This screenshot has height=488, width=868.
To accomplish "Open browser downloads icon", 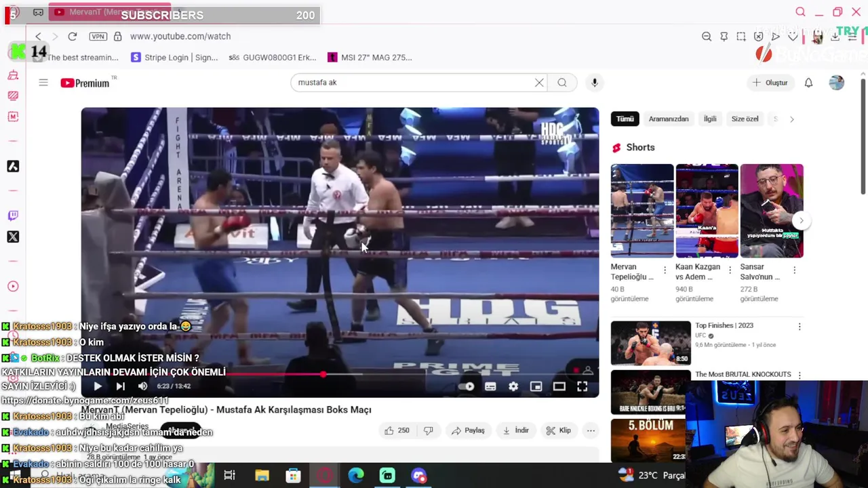I will pos(835,37).
